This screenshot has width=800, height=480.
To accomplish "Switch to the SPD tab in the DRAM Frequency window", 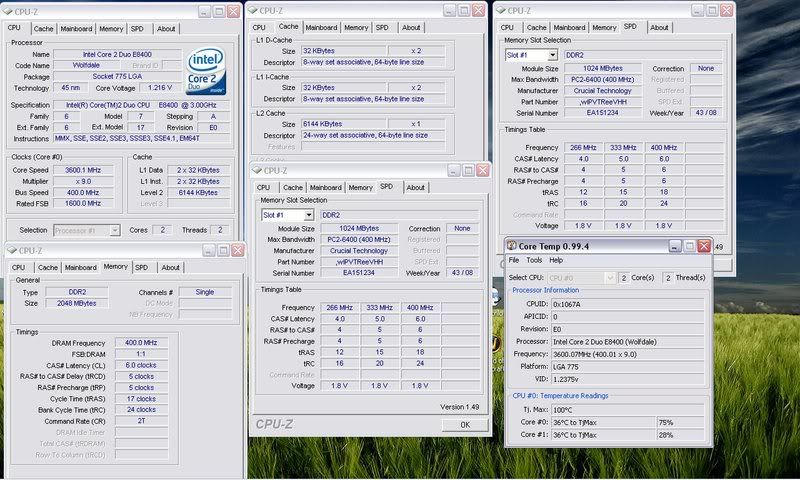I will pyautogui.click(x=141, y=267).
